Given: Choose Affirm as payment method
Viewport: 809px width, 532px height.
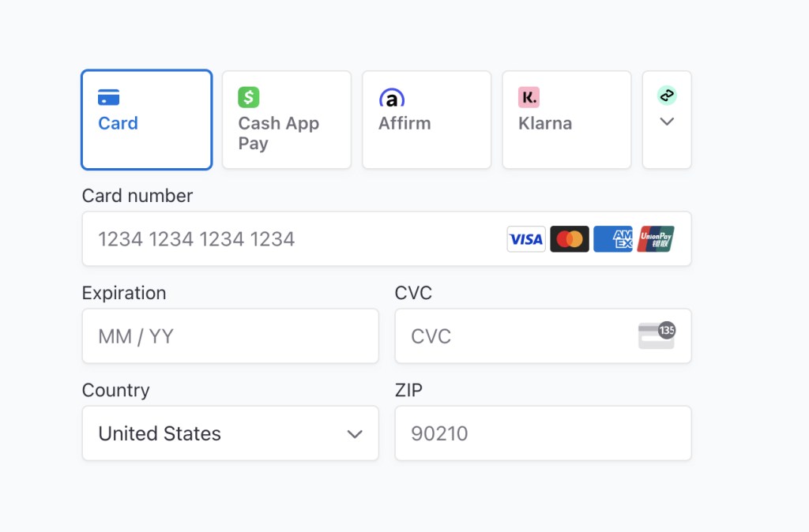Looking at the screenshot, I should (x=426, y=119).
